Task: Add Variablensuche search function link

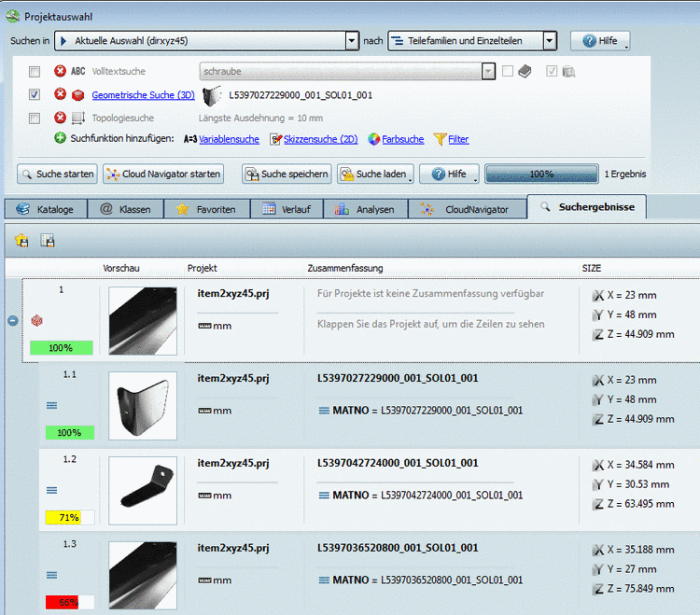Action: tap(229, 139)
